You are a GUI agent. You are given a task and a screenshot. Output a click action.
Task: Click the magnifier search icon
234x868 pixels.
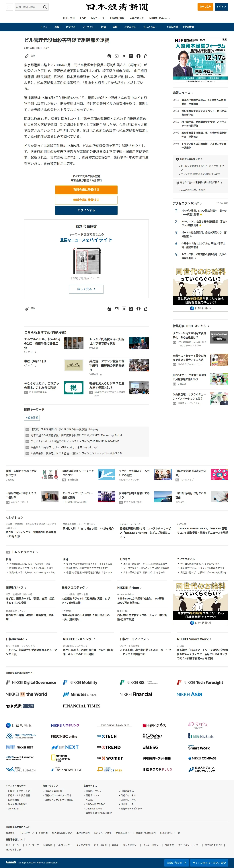(45, 7)
